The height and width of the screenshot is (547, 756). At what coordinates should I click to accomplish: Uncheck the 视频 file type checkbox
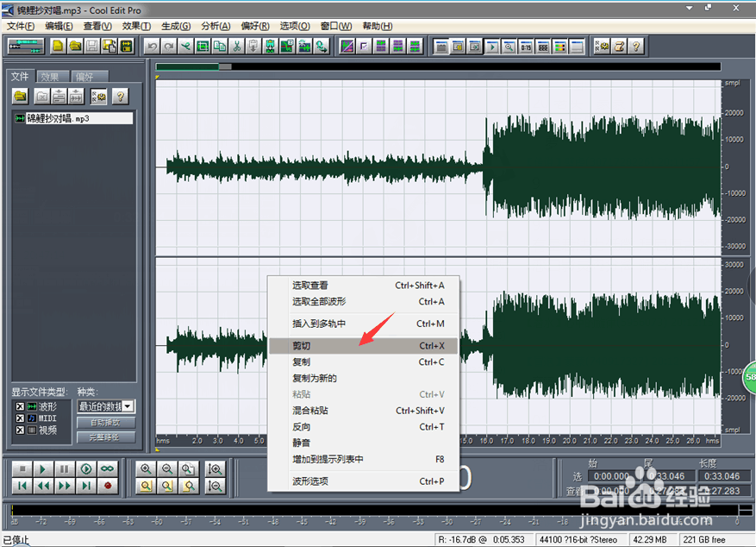point(20,430)
